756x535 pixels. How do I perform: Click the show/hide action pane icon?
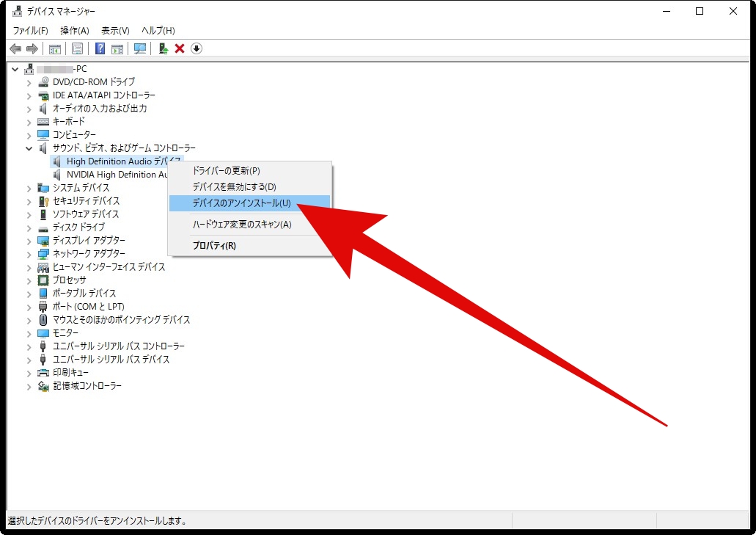pyautogui.click(x=117, y=48)
